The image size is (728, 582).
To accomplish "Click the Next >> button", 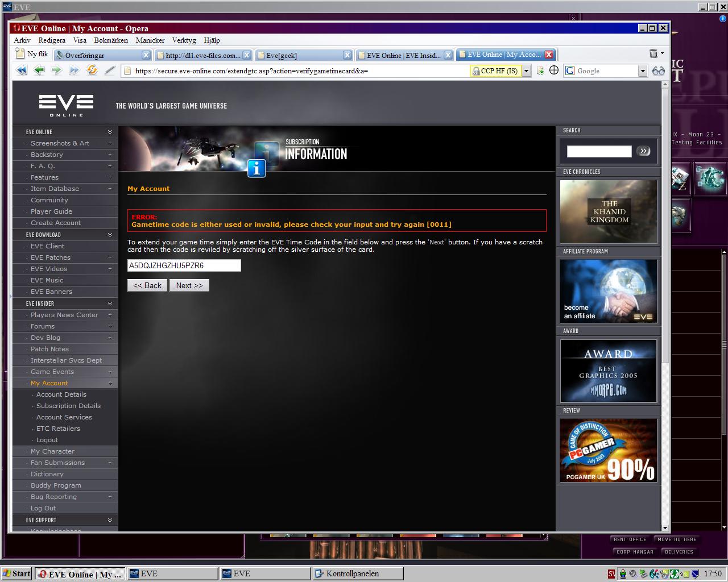I will (189, 285).
